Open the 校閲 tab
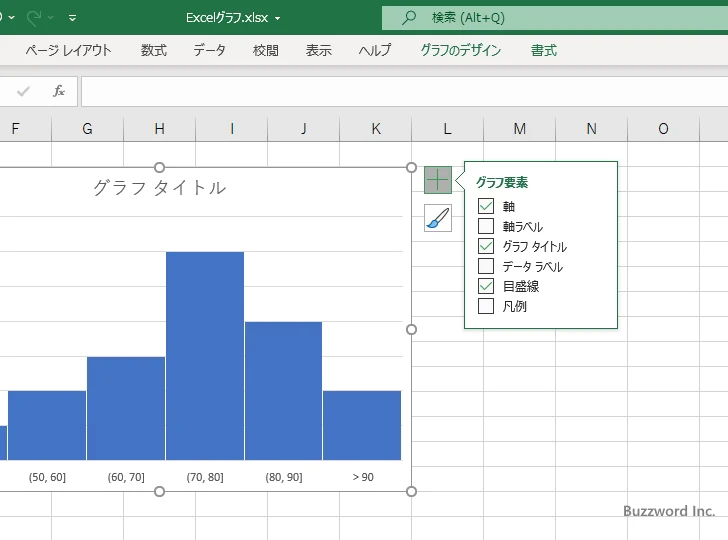This screenshot has width=728, height=540. (266, 50)
